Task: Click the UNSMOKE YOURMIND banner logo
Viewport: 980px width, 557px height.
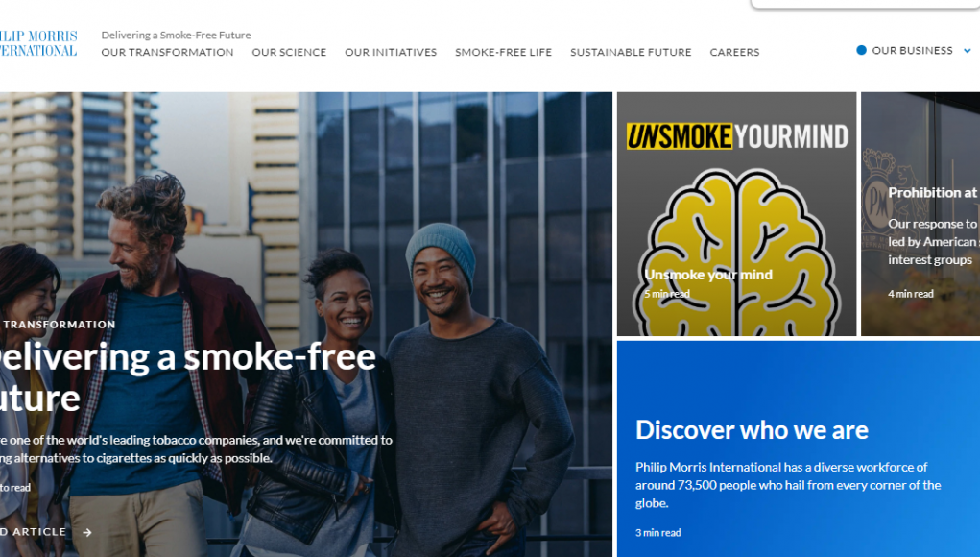Action: pyautogui.click(x=737, y=136)
